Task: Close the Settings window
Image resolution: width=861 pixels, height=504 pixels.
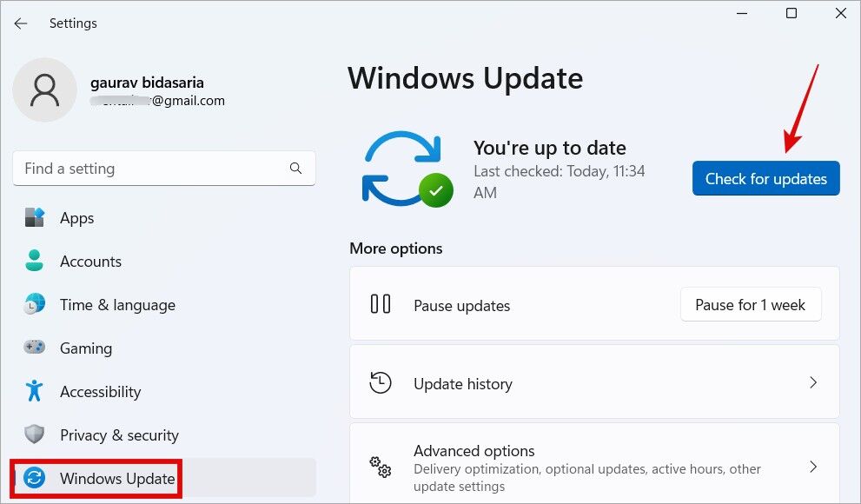Action: (x=841, y=13)
